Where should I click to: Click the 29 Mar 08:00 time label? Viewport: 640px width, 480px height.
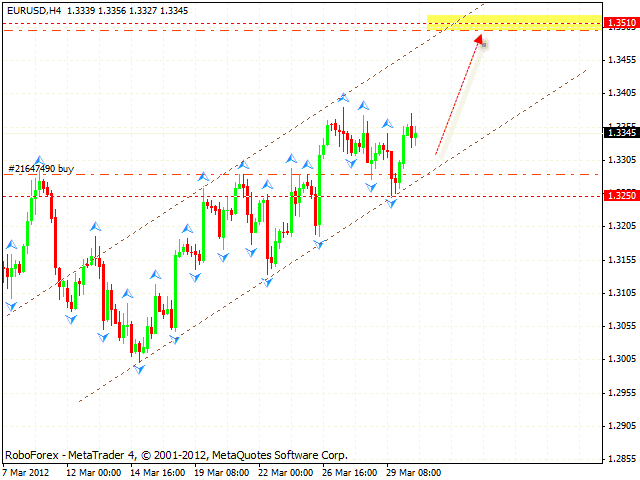(412, 472)
